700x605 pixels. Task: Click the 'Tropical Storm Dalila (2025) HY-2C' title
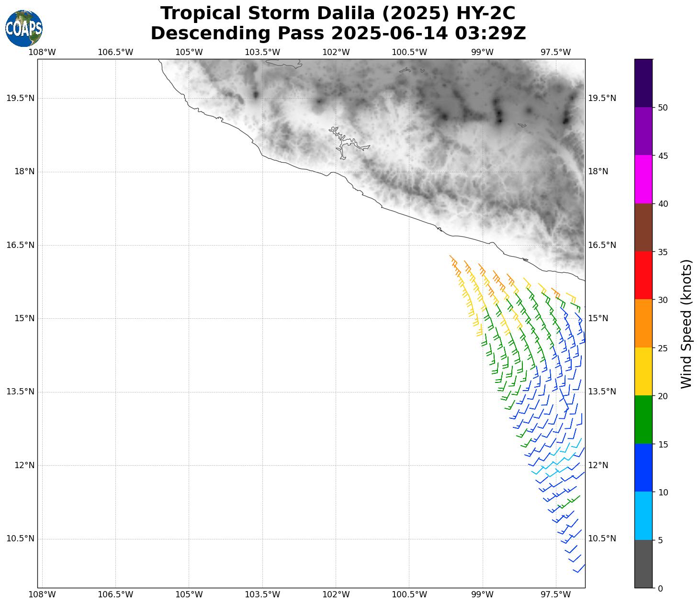(x=338, y=13)
